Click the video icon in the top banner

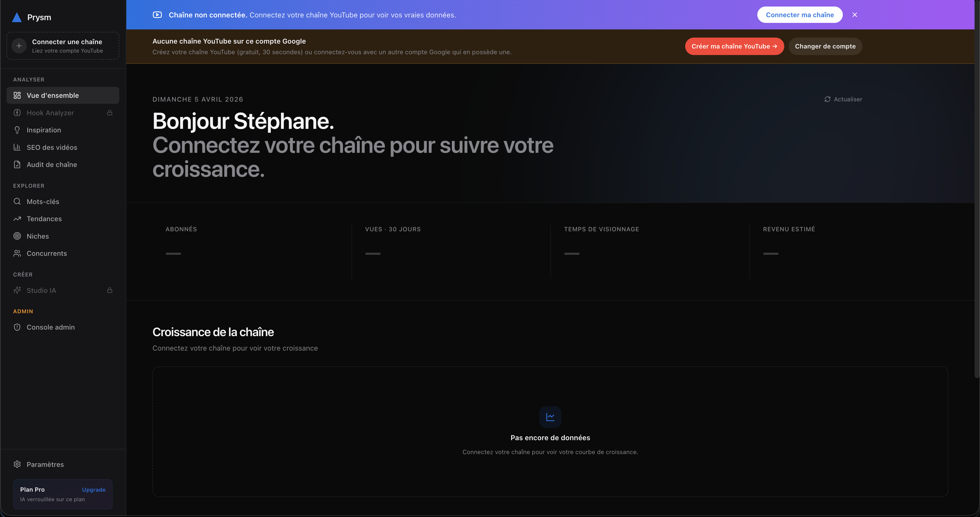[x=157, y=15]
